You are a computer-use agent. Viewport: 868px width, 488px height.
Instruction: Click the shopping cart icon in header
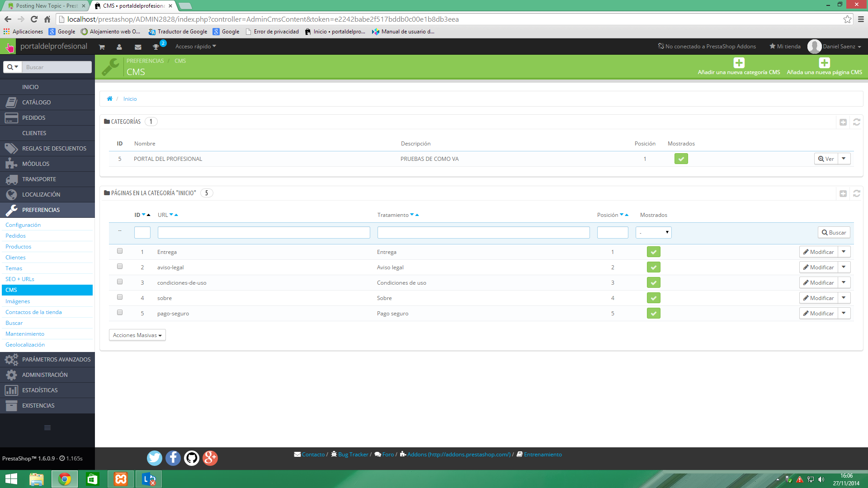point(102,47)
